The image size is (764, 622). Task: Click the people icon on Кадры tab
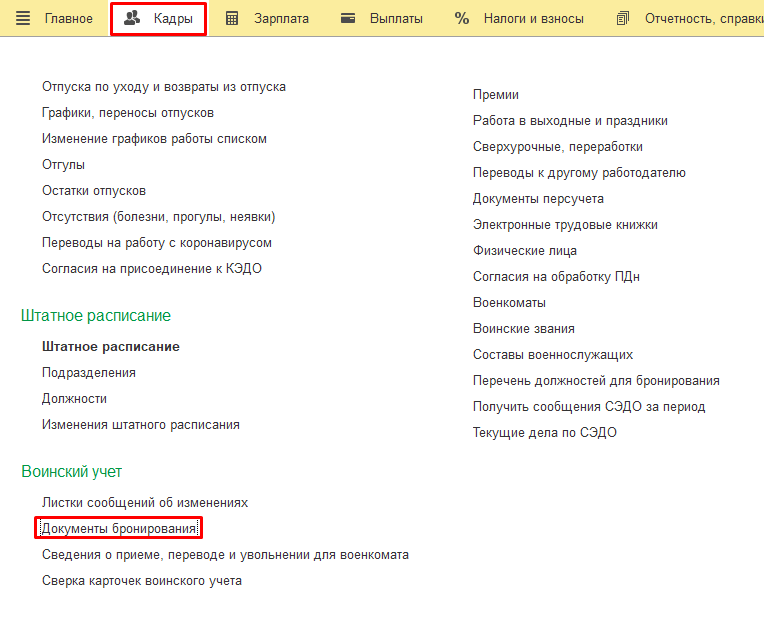click(x=132, y=19)
